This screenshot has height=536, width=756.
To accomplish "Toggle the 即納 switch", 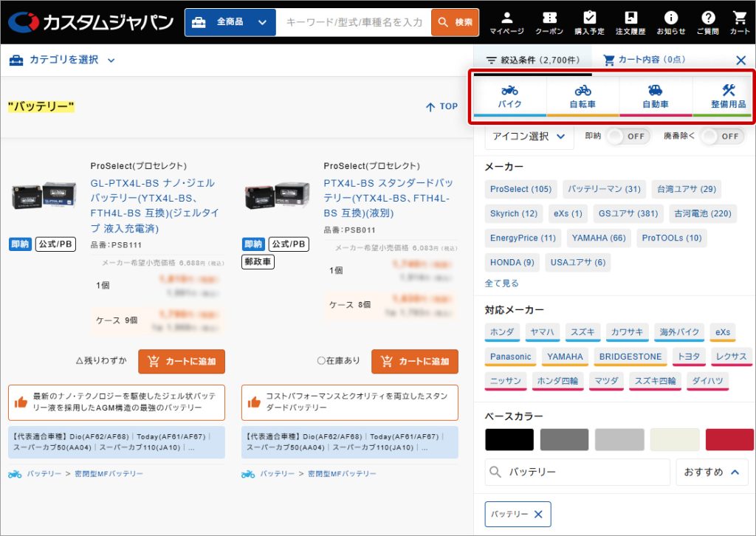I will [628, 137].
